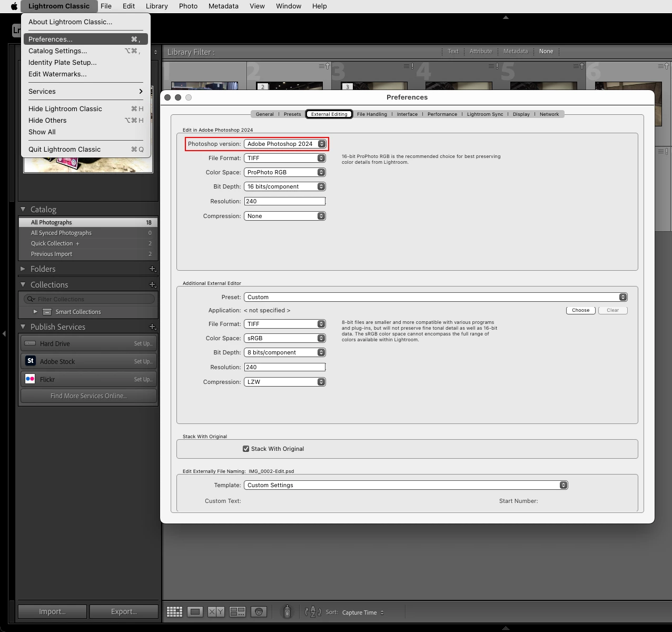The width and height of the screenshot is (672, 632).
Task: Click Set Up for Hard Drive
Action: [143, 343]
